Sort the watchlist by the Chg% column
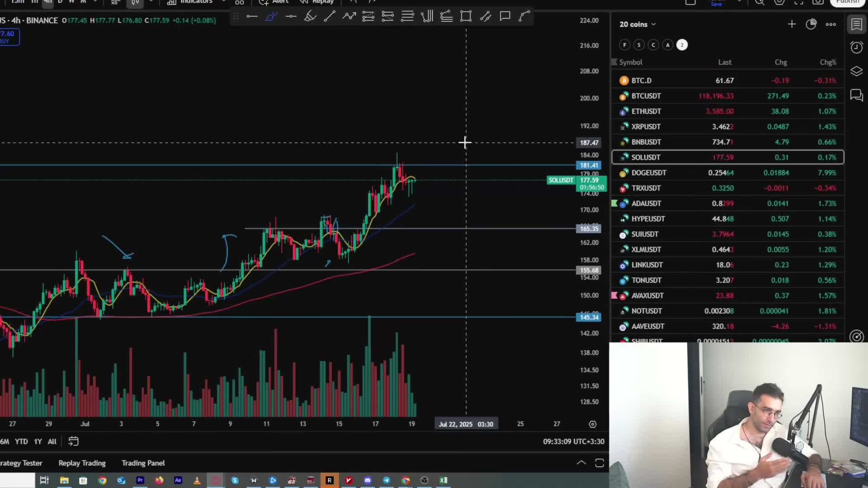The height and width of the screenshot is (488, 868). (828, 62)
